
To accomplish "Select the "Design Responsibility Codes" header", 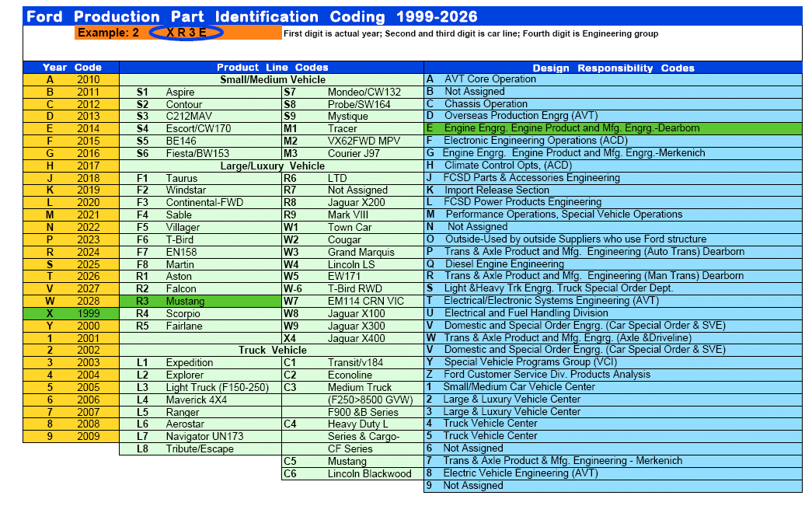I will click(613, 68).
